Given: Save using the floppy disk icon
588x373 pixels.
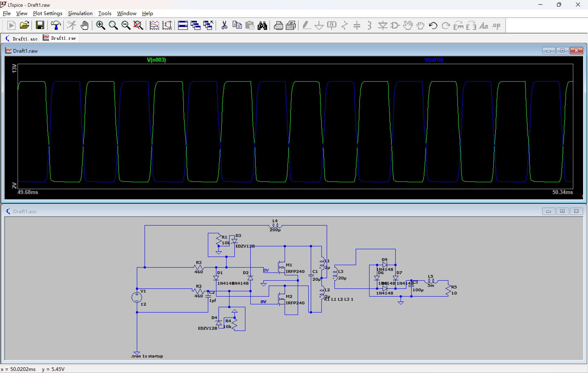Looking at the screenshot, I should click(40, 25).
